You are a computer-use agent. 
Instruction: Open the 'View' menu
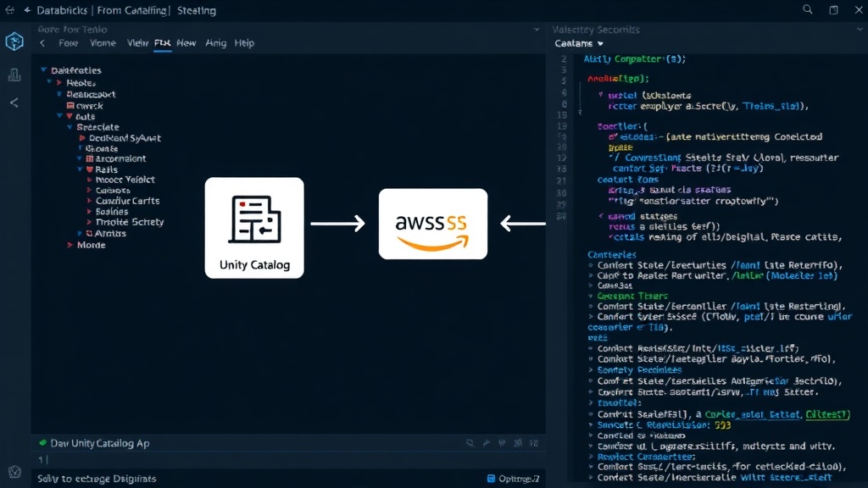[137, 43]
